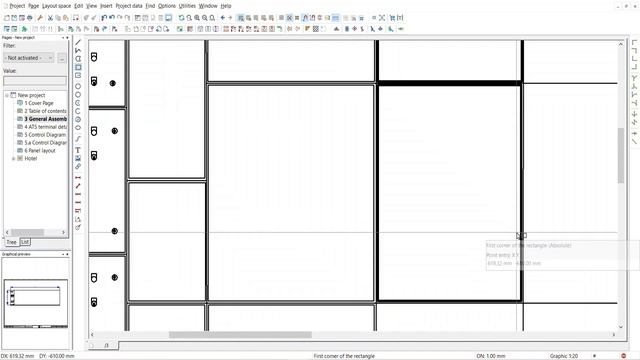Viewport: 640px width, 360px height.
Task: Select the Text insertion tool
Action: [78, 150]
